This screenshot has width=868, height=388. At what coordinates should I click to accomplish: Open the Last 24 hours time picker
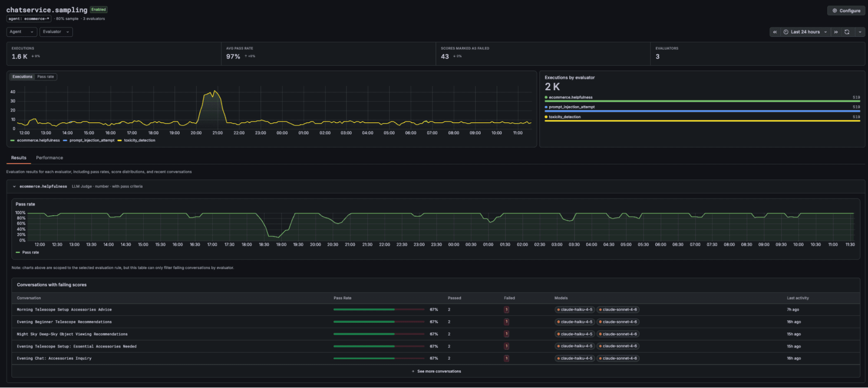pyautogui.click(x=805, y=32)
